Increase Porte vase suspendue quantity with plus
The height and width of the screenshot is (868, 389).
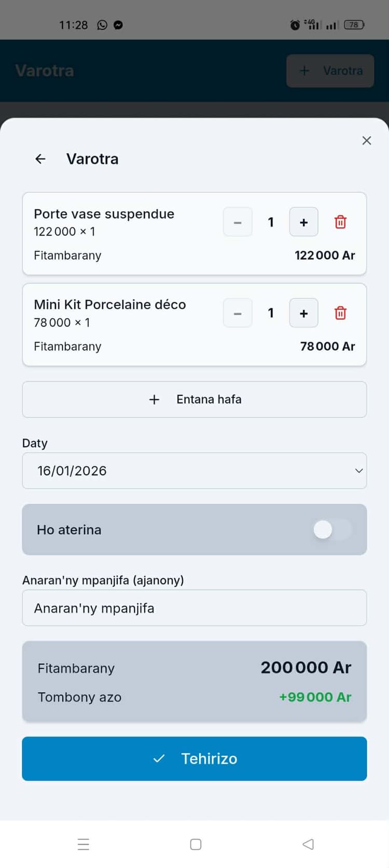(303, 222)
